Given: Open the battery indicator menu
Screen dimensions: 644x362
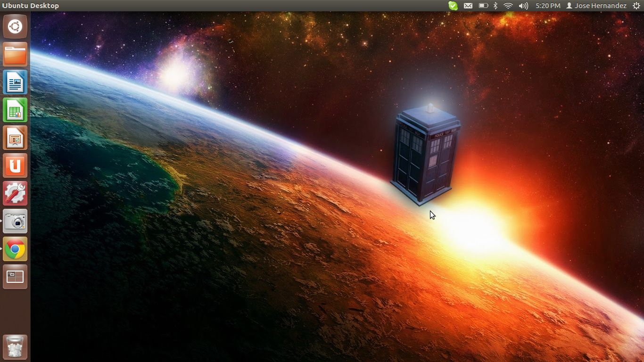Looking at the screenshot, I should tap(483, 6).
